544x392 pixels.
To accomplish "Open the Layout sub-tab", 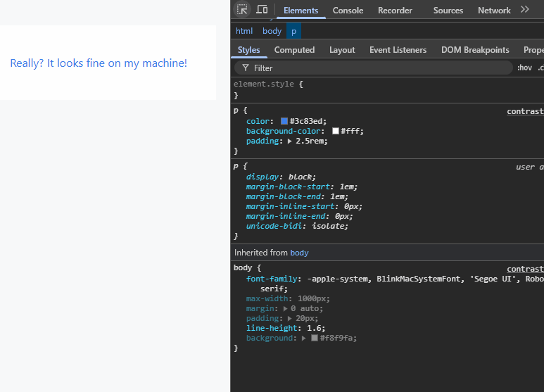I will pyautogui.click(x=342, y=50).
